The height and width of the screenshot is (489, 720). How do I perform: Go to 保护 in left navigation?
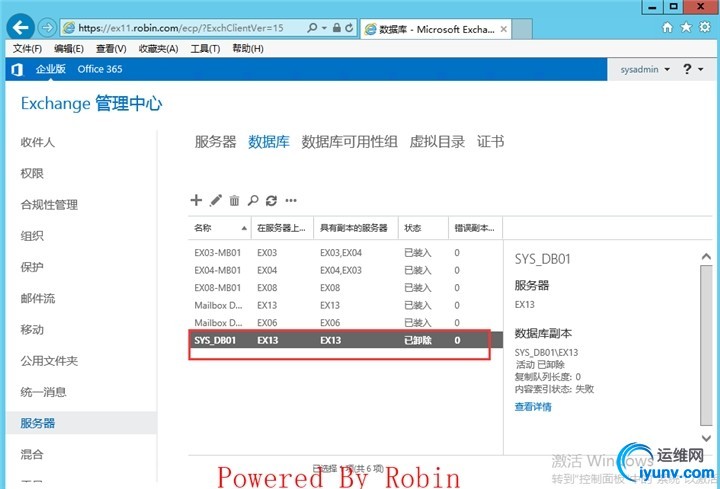(x=32, y=267)
